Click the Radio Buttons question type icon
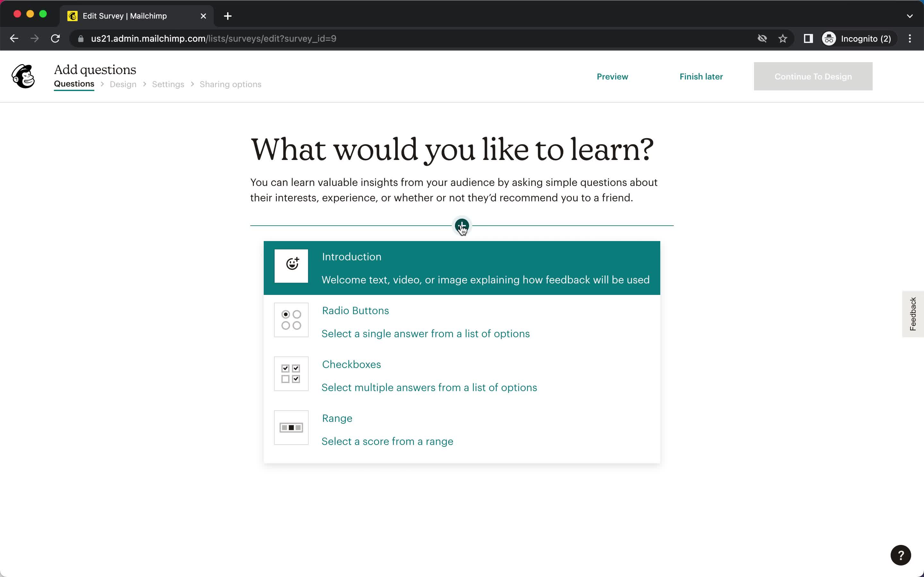The image size is (924, 577). (x=291, y=320)
